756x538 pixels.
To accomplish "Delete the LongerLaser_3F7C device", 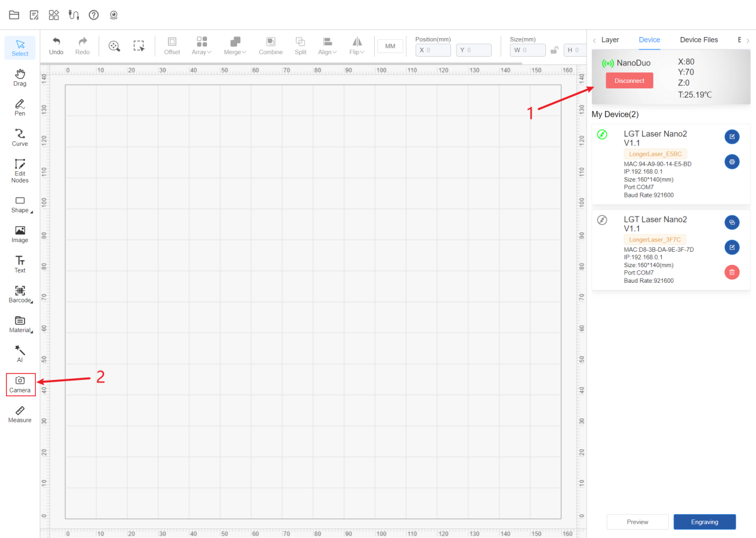I will pos(732,272).
